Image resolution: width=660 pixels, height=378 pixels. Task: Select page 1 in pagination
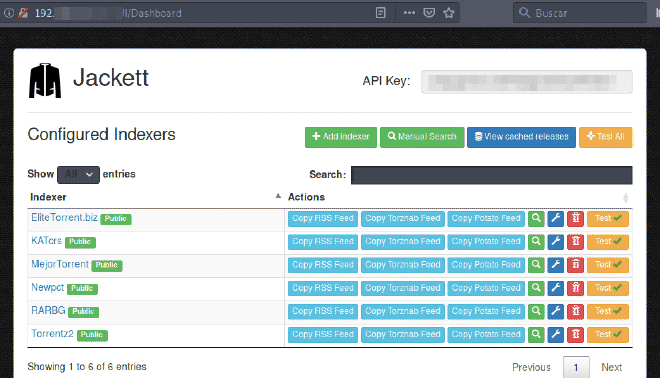coord(576,367)
